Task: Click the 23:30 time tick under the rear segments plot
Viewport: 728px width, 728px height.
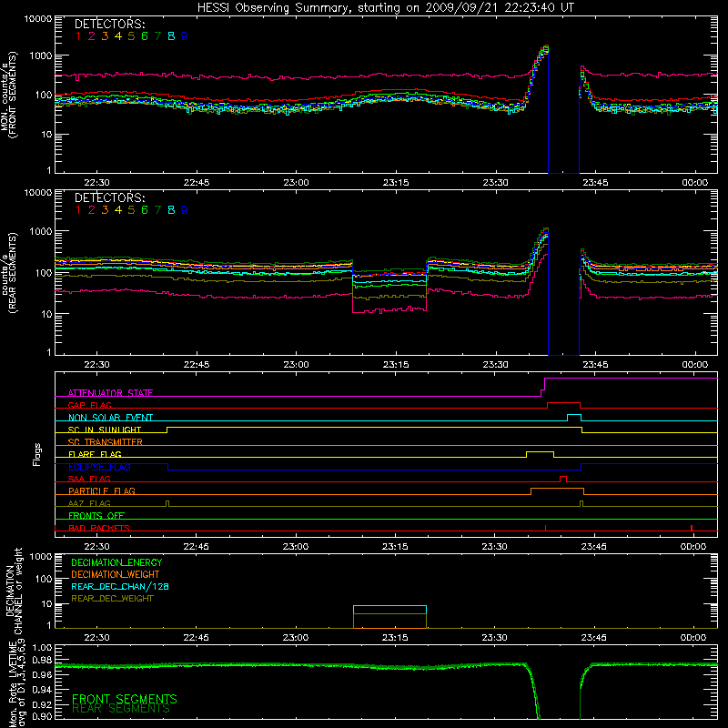Action: 495,365
